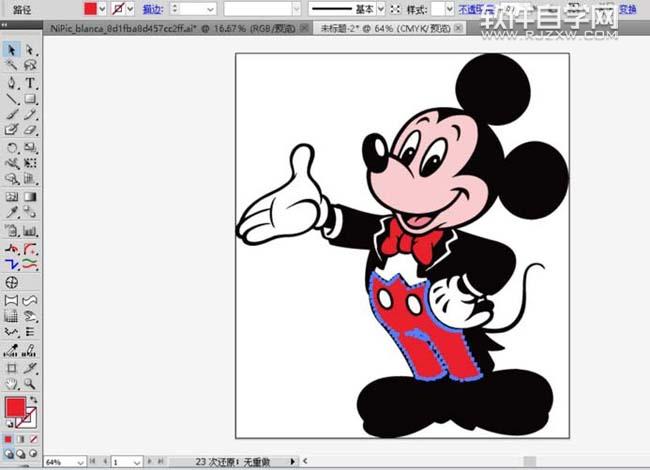Open the zoom level dropdown at bottom
Image resolution: width=650 pixels, height=470 pixels.
coord(80,462)
